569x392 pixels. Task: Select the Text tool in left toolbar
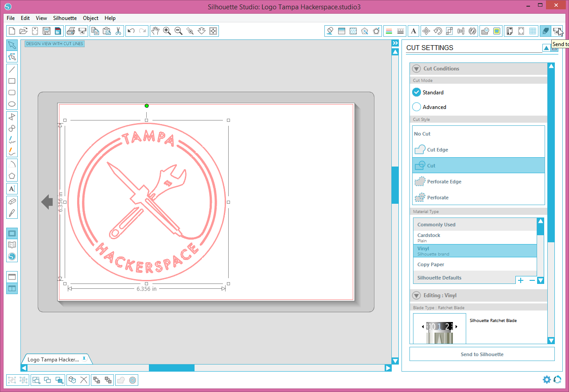pos(12,189)
